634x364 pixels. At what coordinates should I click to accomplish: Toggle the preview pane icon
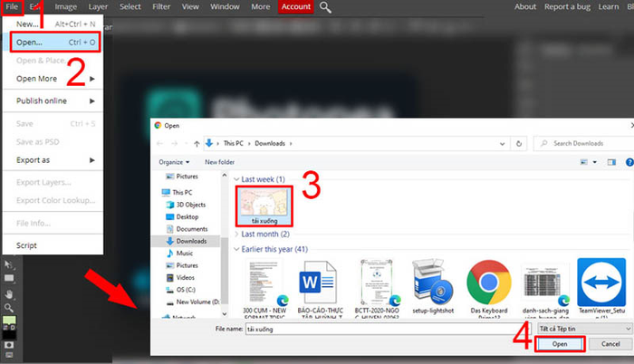611,162
